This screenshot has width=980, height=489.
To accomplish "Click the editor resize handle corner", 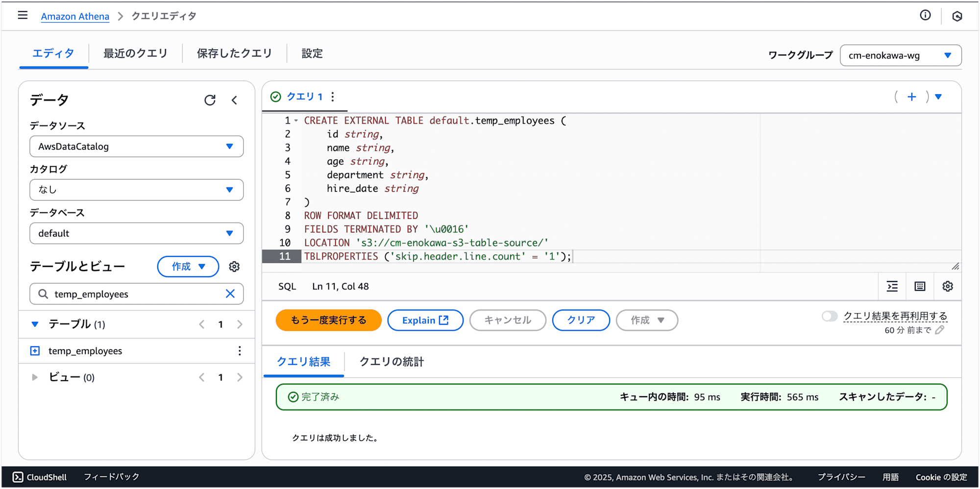I will click(955, 266).
